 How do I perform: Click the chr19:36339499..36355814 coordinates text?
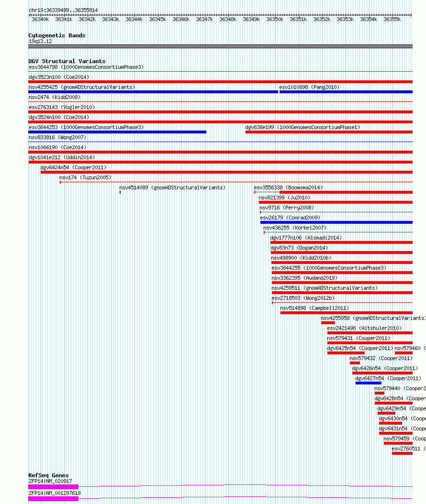pyautogui.click(x=63, y=11)
